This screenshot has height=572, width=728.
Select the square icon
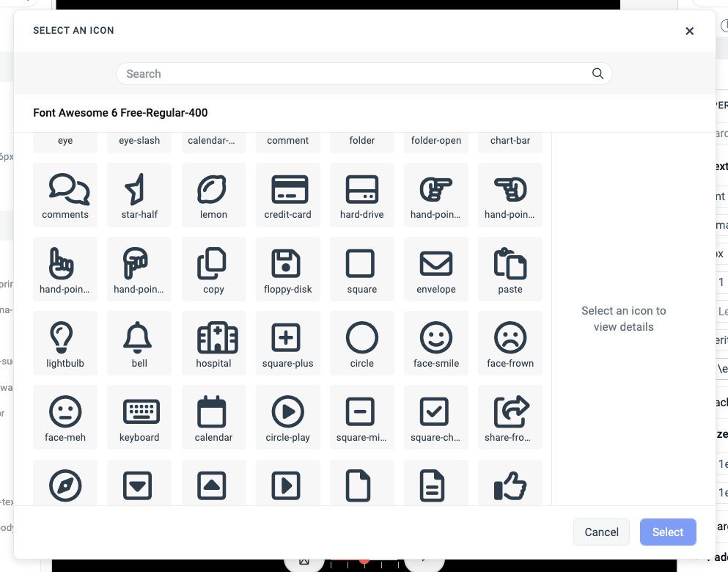pyautogui.click(x=362, y=269)
